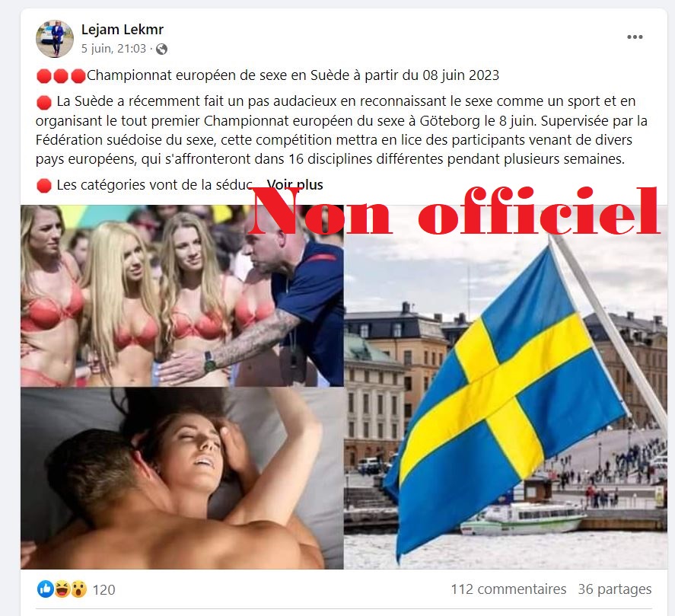675x616 pixels.
Task: Click the post title about Championnat européen
Action: pyautogui.click(x=293, y=75)
